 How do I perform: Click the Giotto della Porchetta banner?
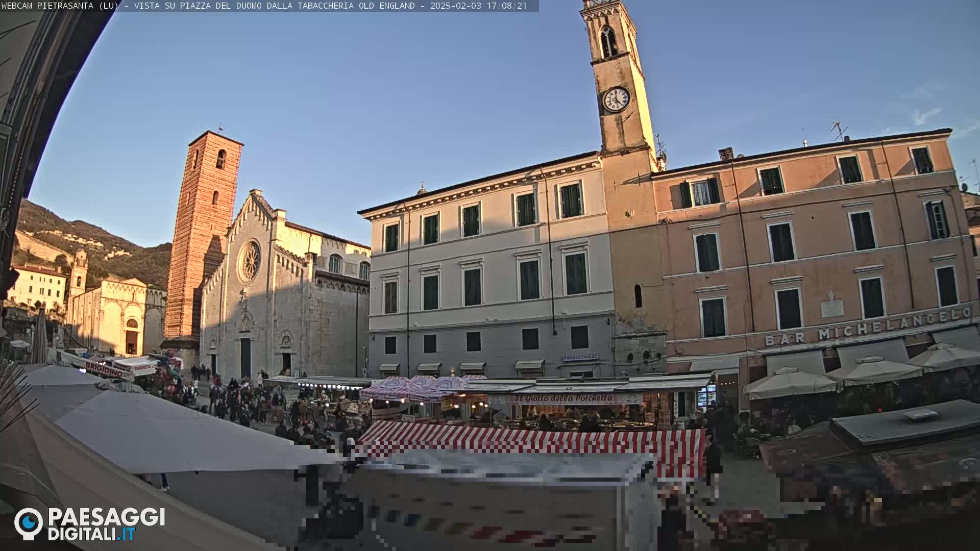(563, 398)
